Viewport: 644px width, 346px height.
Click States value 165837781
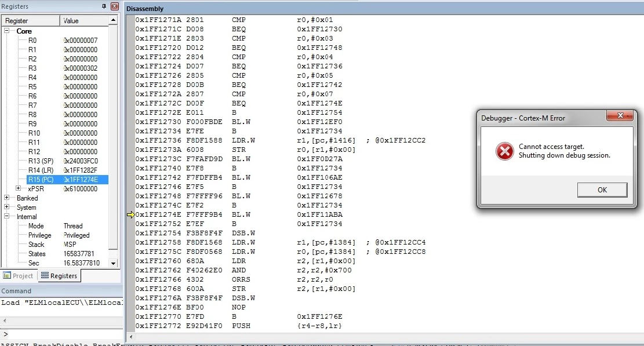coord(79,254)
